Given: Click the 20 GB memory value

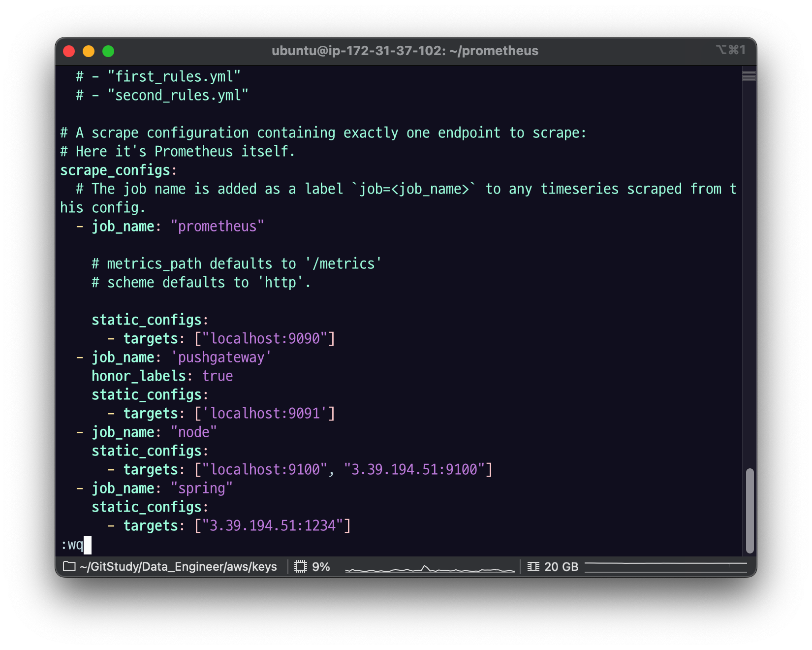Looking at the screenshot, I should pyautogui.click(x=561, y=567).
